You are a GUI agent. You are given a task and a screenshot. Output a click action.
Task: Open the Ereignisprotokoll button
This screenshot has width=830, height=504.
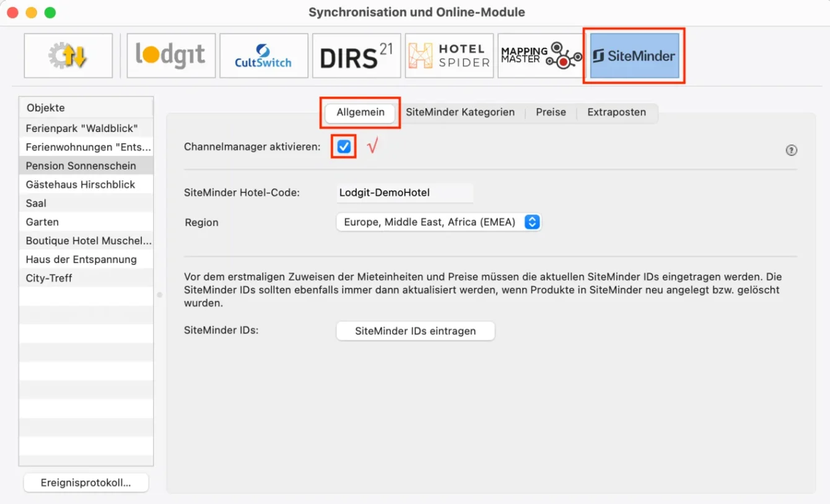(x=86, y=483)
